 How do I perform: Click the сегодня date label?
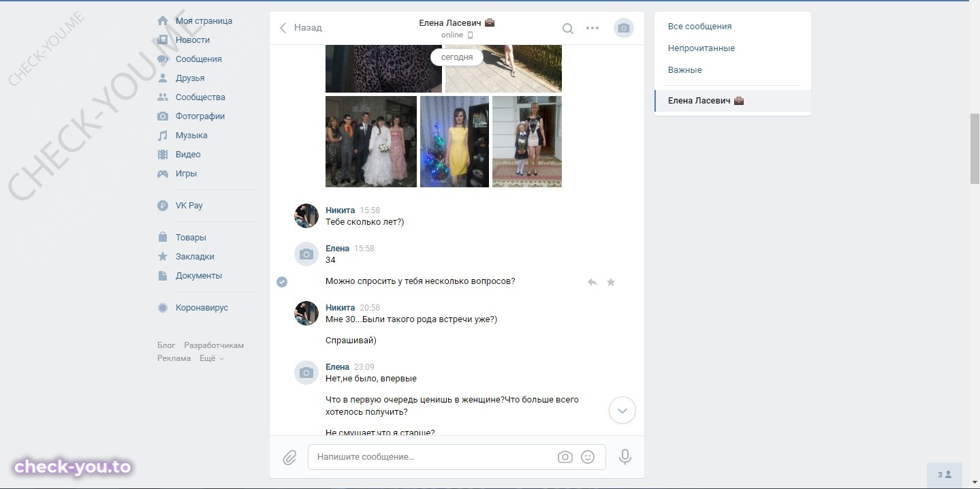[x=457, y=57]
